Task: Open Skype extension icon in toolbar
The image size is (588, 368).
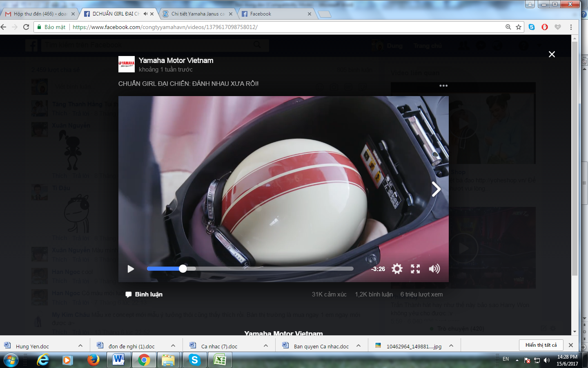Action: tap(532, 27)
